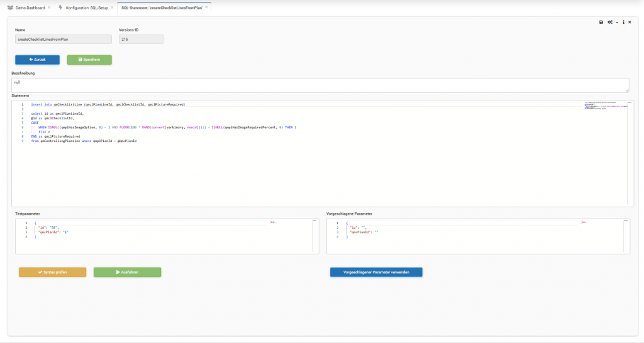Click line number 1 in statement editor
Viewport: 644px width, 343px height.
pyautogui.click(x=23, y=105)
